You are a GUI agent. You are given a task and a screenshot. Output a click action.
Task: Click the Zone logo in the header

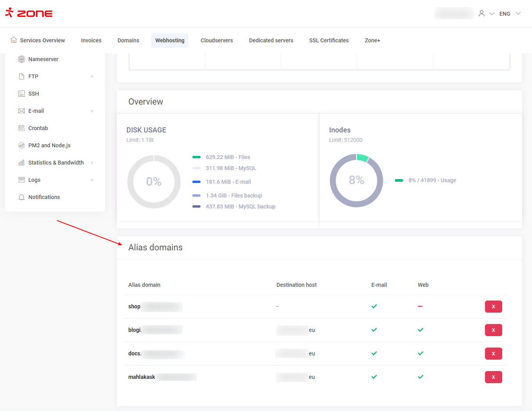pyautogui.click(x=29, y=13)
